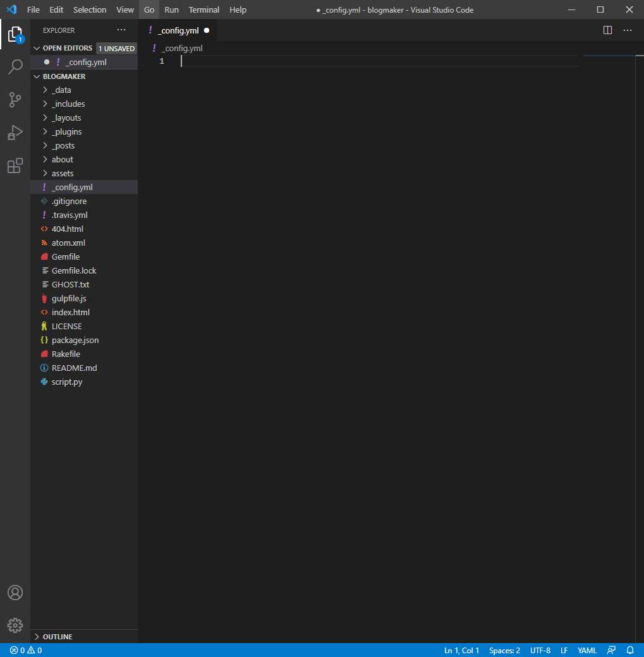644x657 pixels.
Task: Select the _config.yml editor tab
Action: click(x=178, y=30)
